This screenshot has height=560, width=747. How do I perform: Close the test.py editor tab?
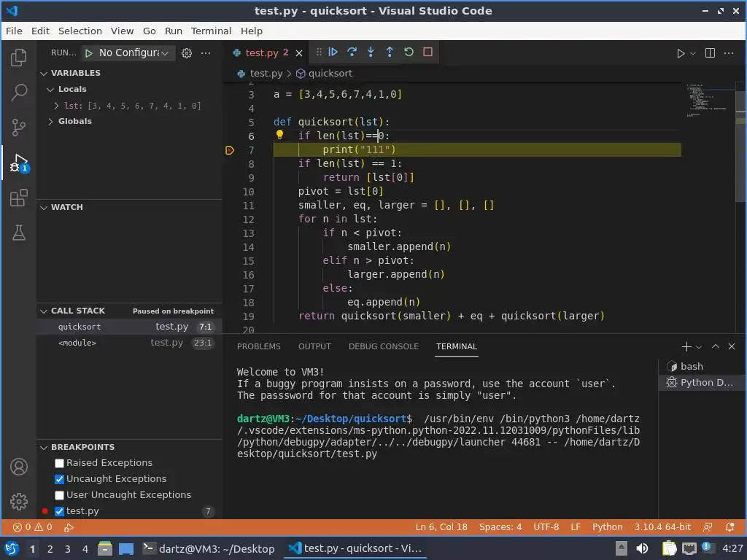[299, 53]
